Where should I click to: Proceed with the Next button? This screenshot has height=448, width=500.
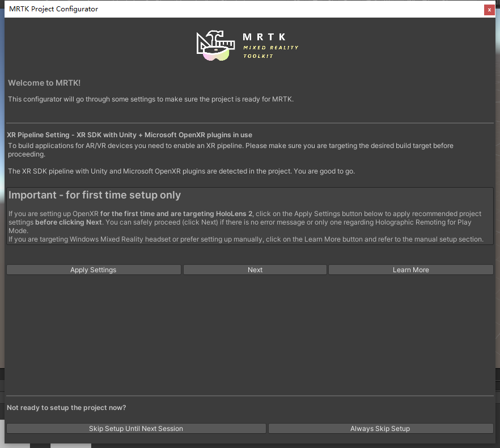(x=255, y=269)
